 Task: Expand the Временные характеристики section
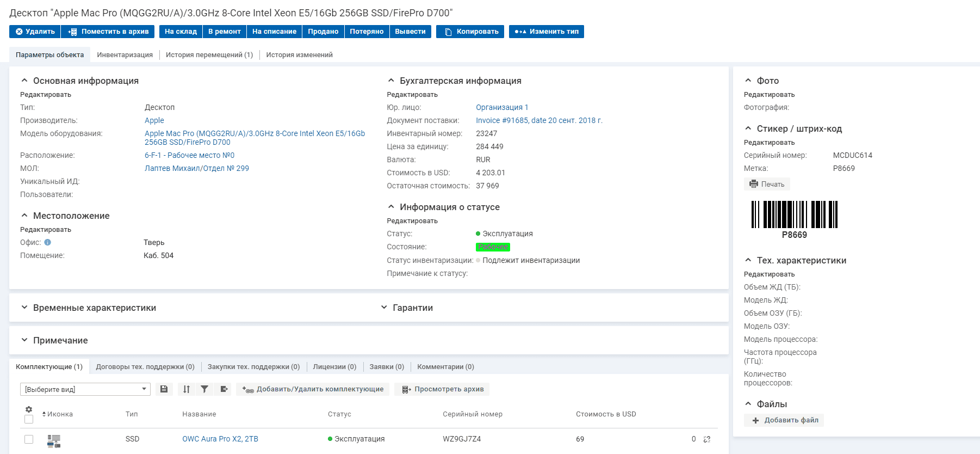point(88,308)
